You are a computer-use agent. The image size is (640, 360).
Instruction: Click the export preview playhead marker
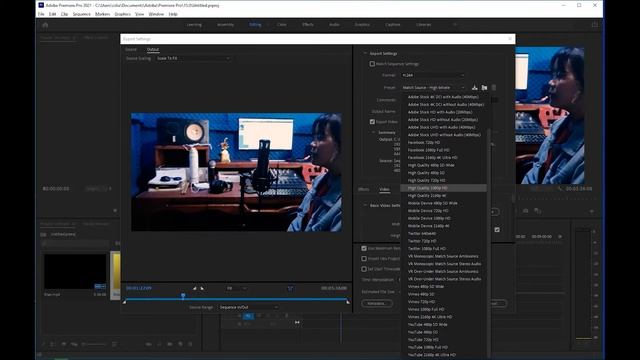183,296
